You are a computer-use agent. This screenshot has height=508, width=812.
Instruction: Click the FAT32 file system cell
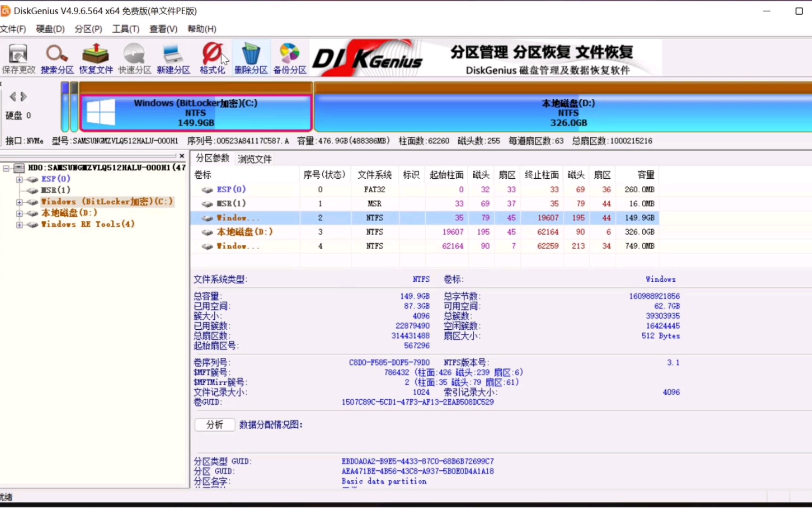click(375, 190)
